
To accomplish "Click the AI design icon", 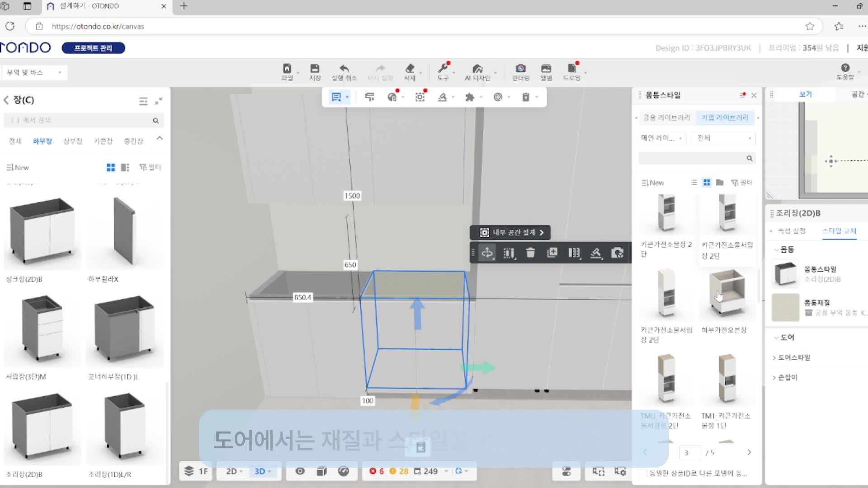I will pyautogui.click(x=477, y=69).
